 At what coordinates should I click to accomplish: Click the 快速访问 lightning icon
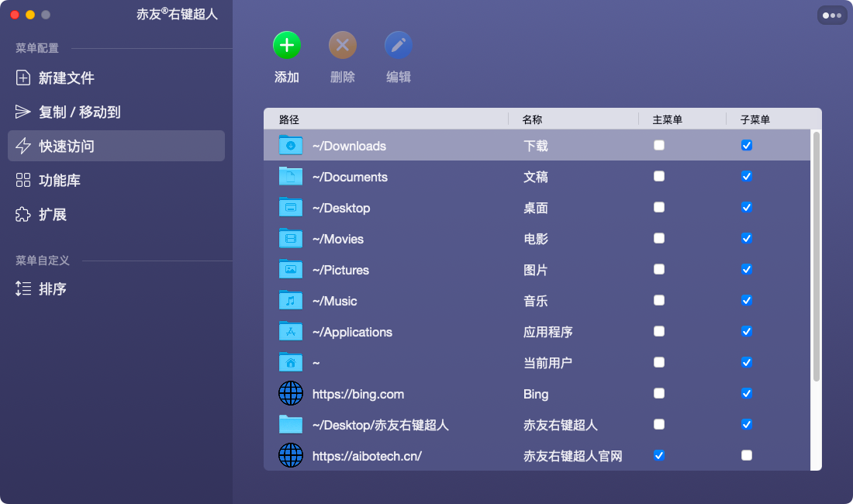[x=22, y=146]
